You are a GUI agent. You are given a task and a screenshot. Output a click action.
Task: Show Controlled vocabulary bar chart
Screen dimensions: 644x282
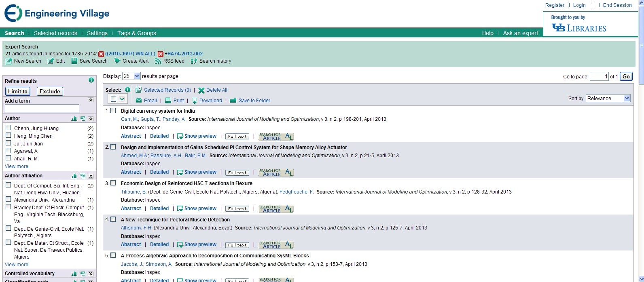(74, 274)
